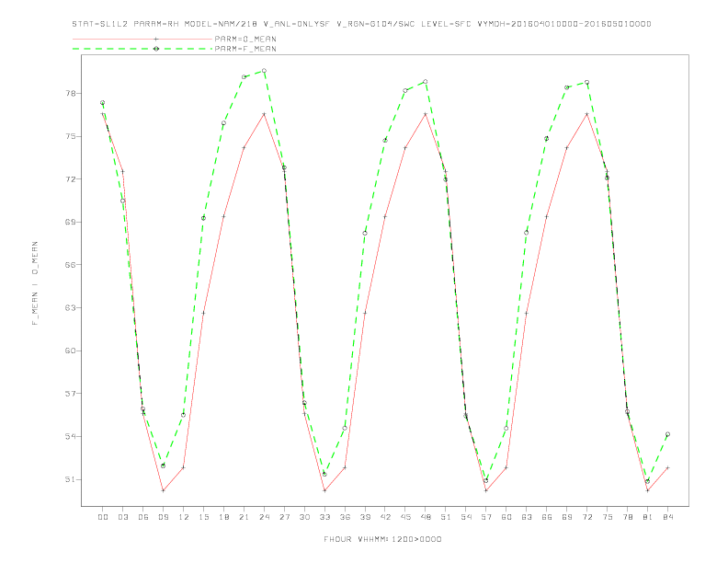
Task: Click the x-axis hour label 36
Action: pos(345,517)
